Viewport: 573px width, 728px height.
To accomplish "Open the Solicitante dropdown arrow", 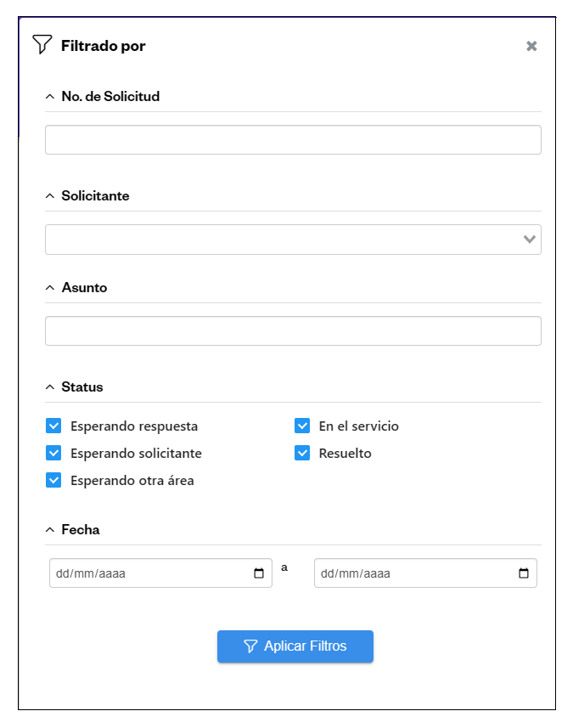I will click(530, 240).
